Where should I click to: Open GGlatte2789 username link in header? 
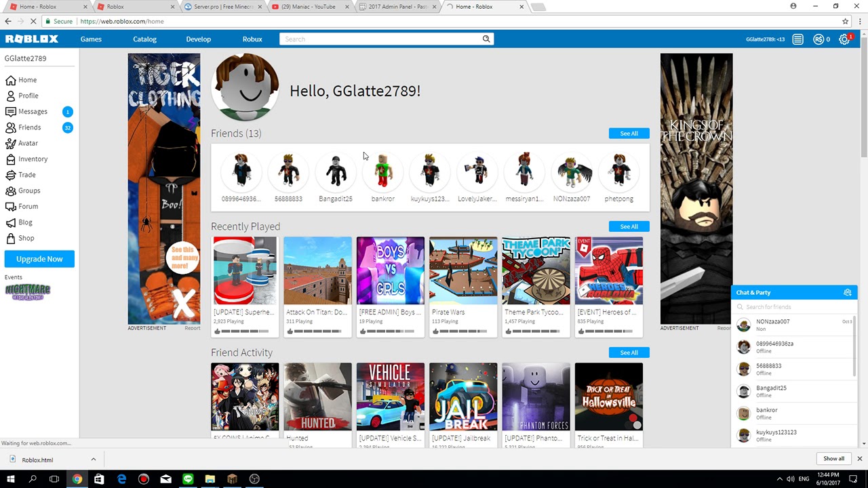click(765, 39)
